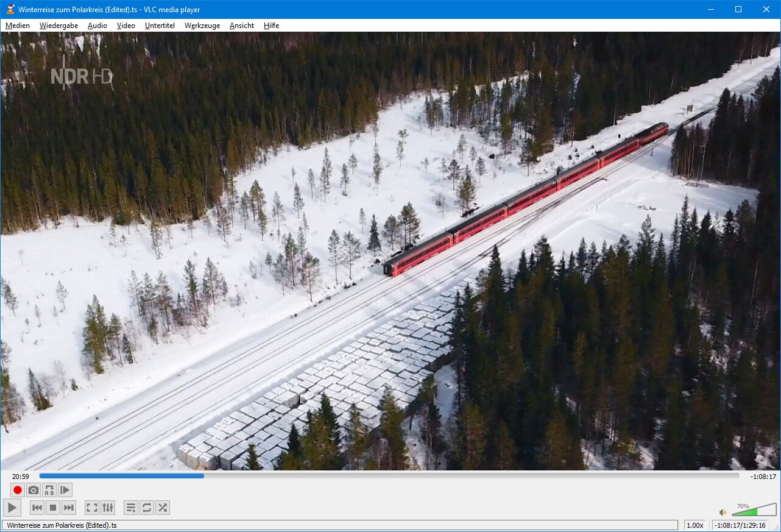Take a video snapshot with camera icon
Screen dimensions: 781x532
coord(34,490)
